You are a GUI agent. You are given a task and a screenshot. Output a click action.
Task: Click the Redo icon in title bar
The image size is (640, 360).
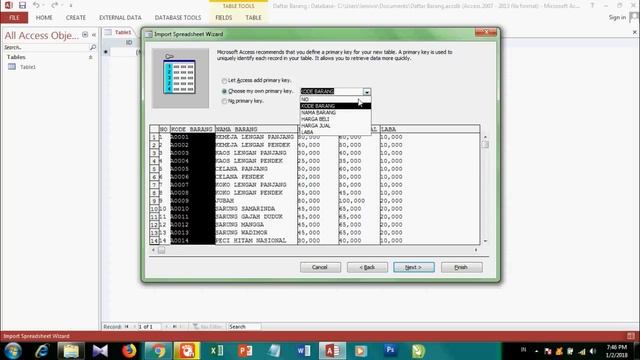point(54,5)
